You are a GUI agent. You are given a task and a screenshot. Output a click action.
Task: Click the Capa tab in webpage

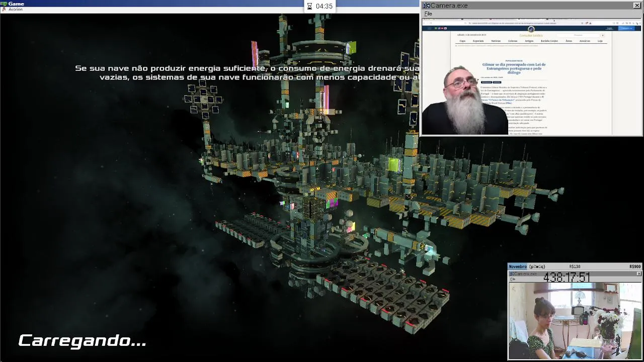coord(462,41)
